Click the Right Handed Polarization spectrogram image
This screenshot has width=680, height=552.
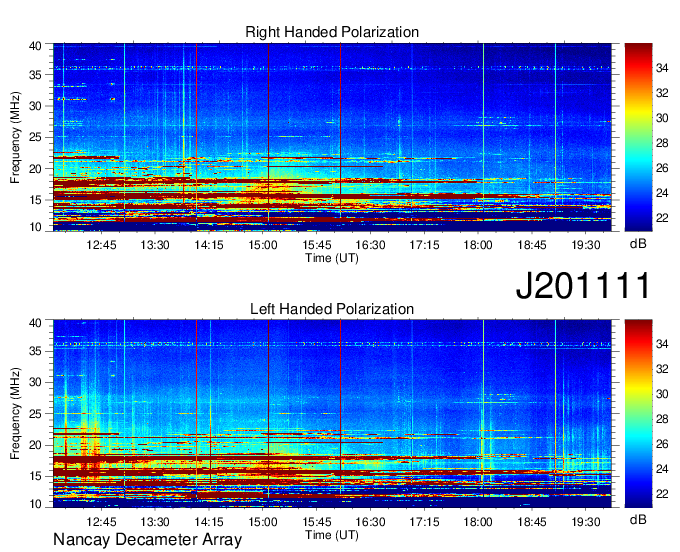[x=332, y=137]
